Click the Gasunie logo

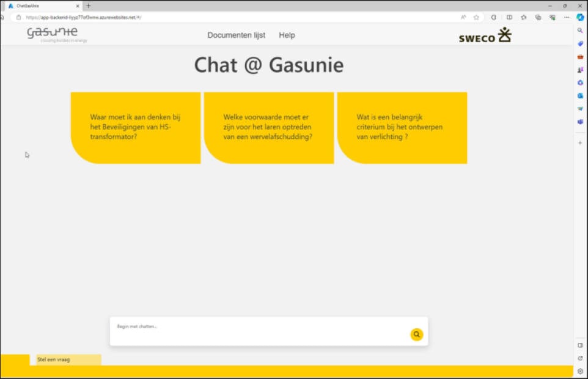[53, 34]
